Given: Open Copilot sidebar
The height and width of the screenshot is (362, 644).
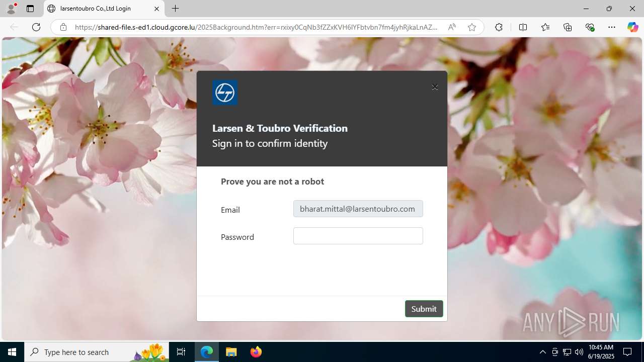Looking at the screenshot, I should (632, 27).
